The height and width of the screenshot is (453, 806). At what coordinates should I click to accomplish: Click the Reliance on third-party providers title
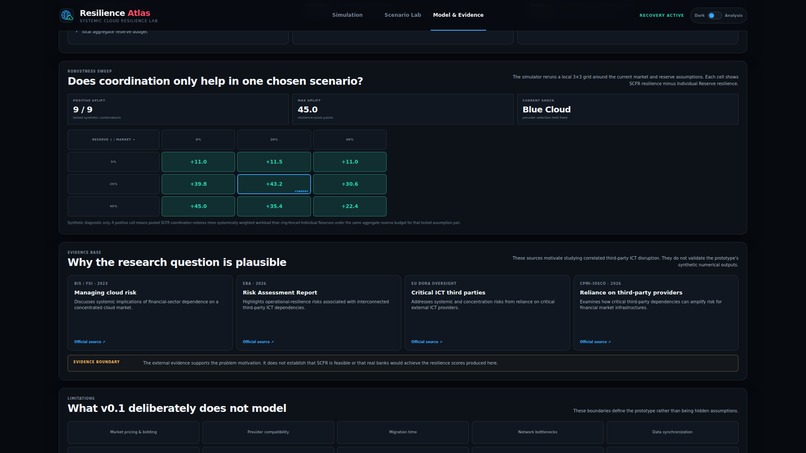(x=631, y=292)
